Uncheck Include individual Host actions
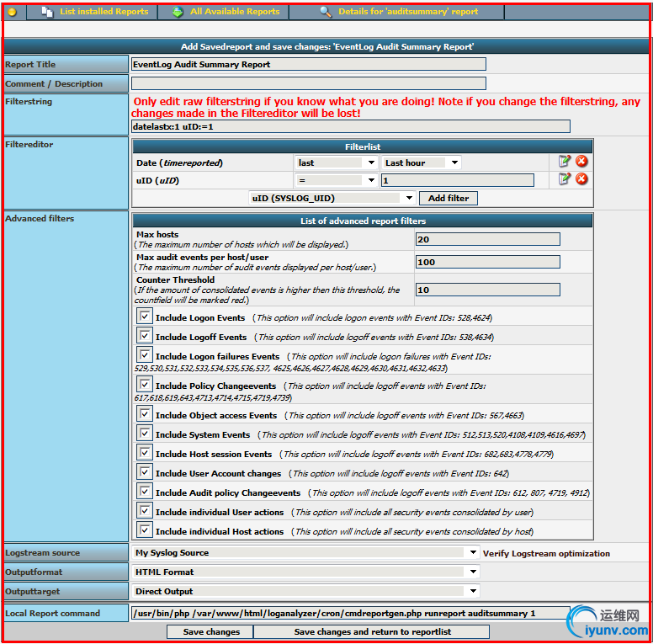Viewport: 653px width, 644px height. (145, 530)
